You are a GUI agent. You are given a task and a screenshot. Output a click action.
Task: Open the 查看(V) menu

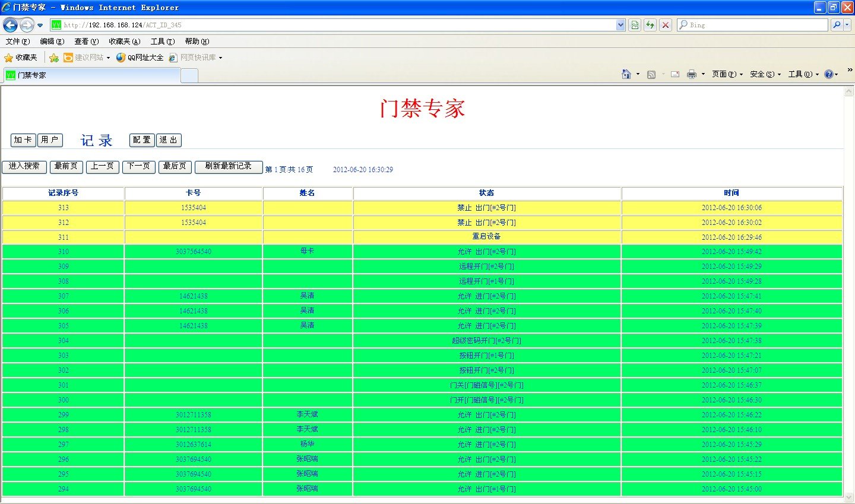click(86, 42)
